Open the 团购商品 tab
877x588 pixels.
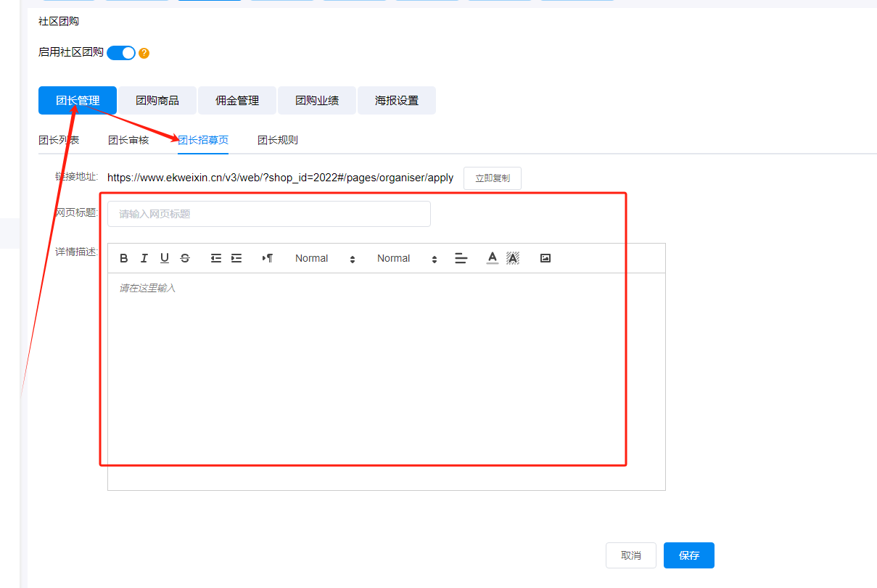pos(157,101)
